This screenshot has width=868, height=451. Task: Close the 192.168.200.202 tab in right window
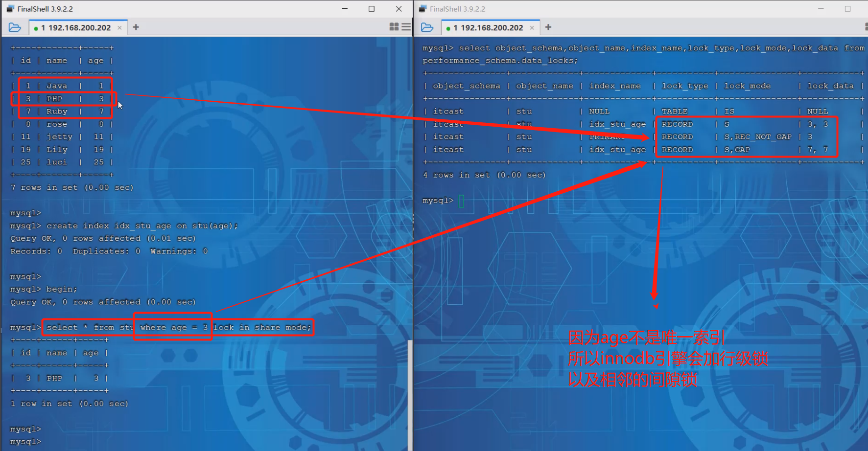click(532, 28)
